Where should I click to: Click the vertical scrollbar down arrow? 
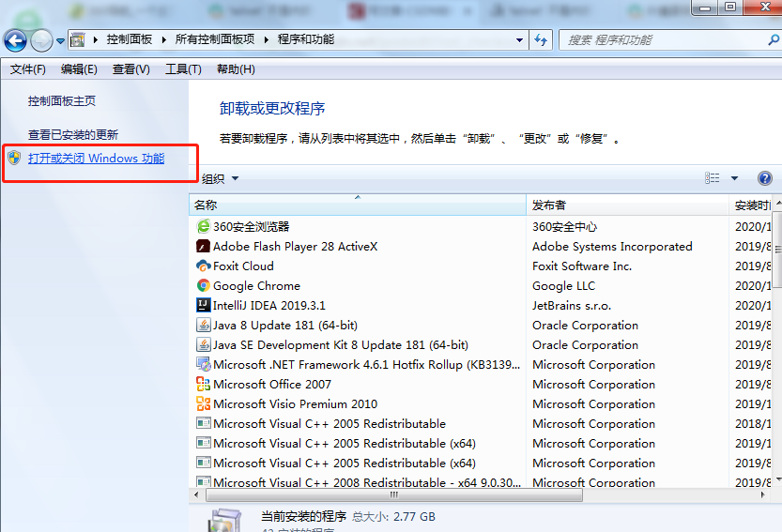(778, 480)
